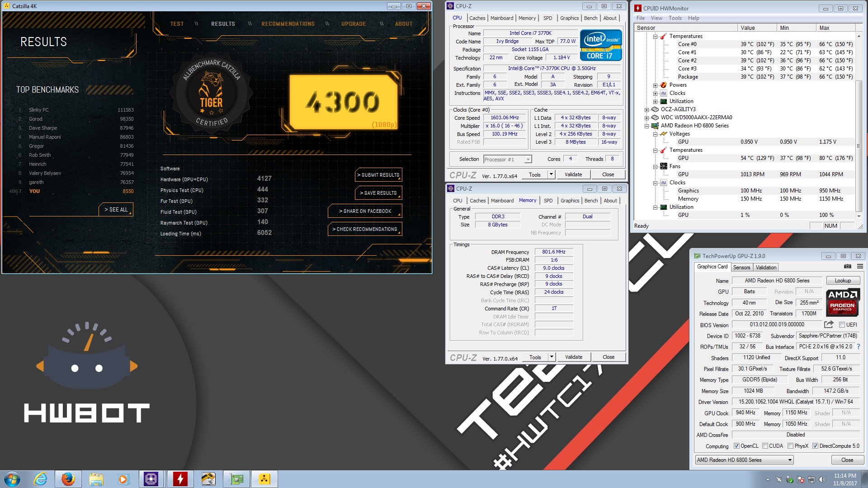Image resolution: width=868 pixels, height=488 pixels.
Task: Toggle the PhysX checkbox
Action: pyautogui.click(x=790, y=446)
